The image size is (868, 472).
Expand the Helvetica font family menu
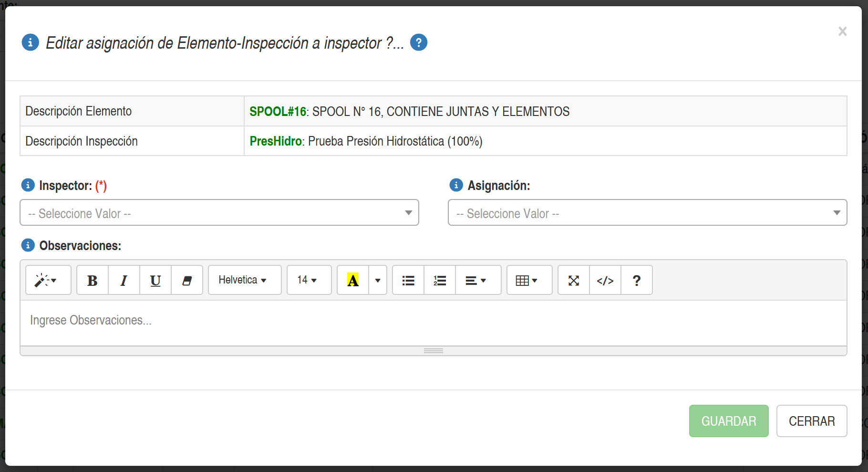[245, 280]
